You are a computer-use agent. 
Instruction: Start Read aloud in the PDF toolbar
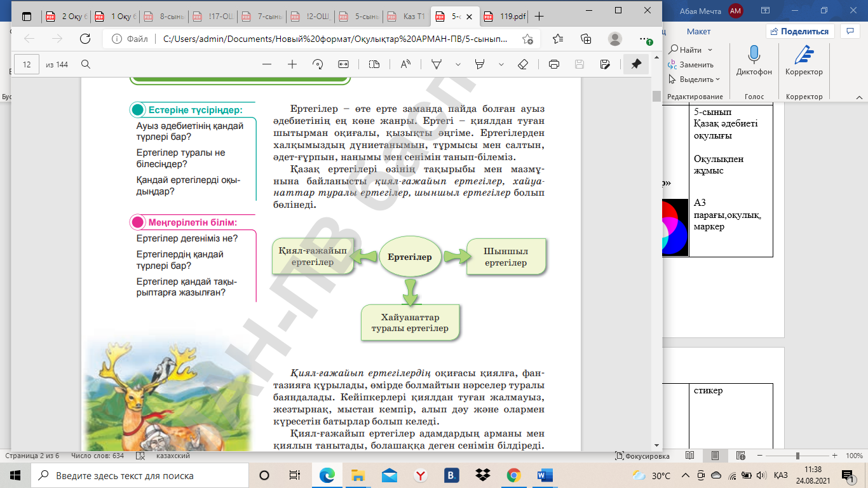click(405, 64)
